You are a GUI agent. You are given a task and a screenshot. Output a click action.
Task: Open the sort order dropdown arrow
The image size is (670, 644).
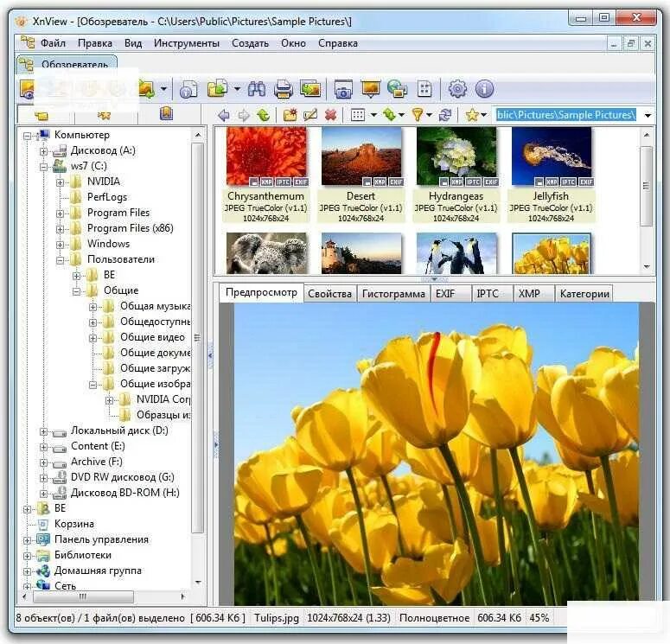(x=401, y=115)
